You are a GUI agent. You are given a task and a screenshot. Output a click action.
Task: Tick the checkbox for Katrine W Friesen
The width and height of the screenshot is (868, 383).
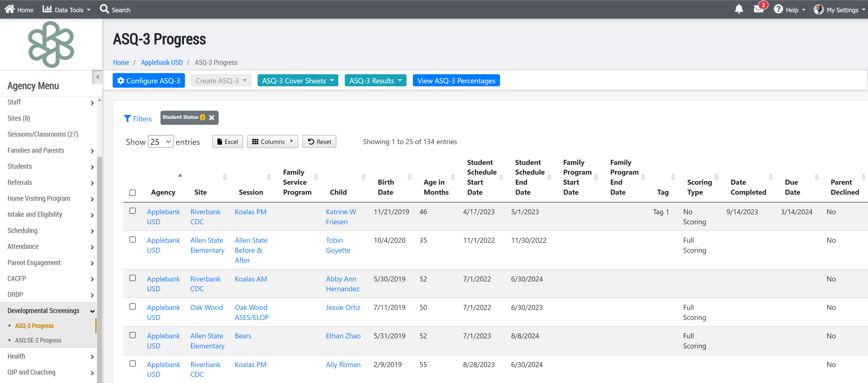click(132, 211)
